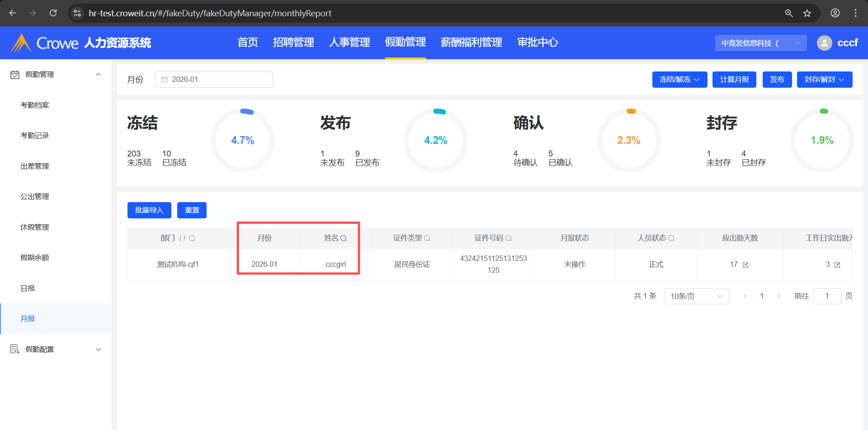
Task: Open the 薪酬福利管理 top navigation tab
Action: click(x=471, y=43)
